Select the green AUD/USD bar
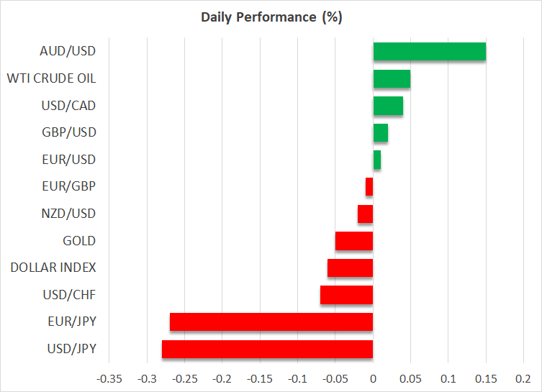Screen dimensions: 542x392 coord(429,52)
